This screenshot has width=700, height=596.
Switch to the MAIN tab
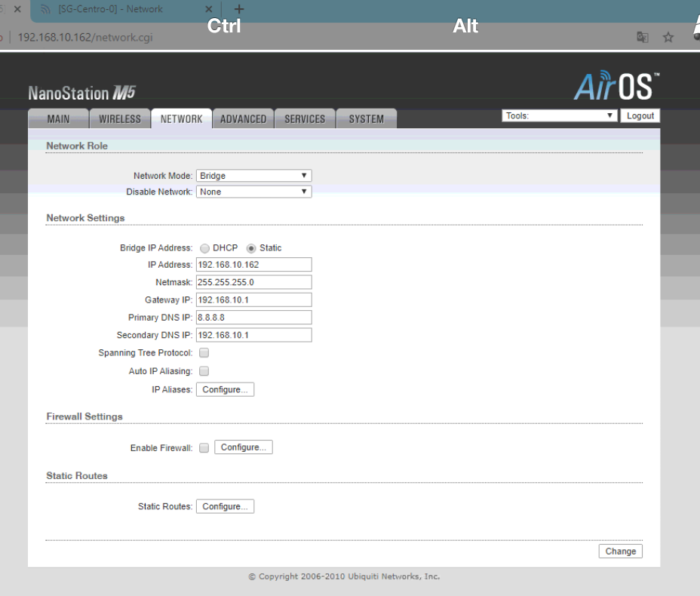point(58,118)
